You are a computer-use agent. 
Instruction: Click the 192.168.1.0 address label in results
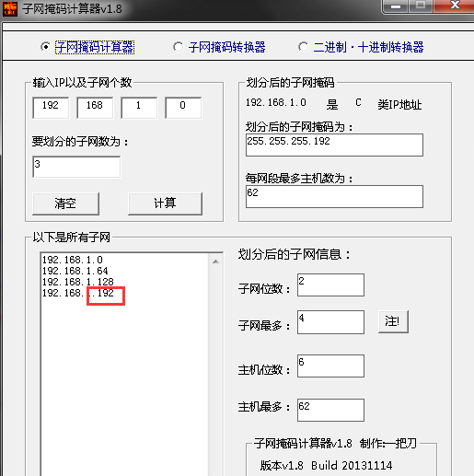pyautogui.click(x=276, y=102)
